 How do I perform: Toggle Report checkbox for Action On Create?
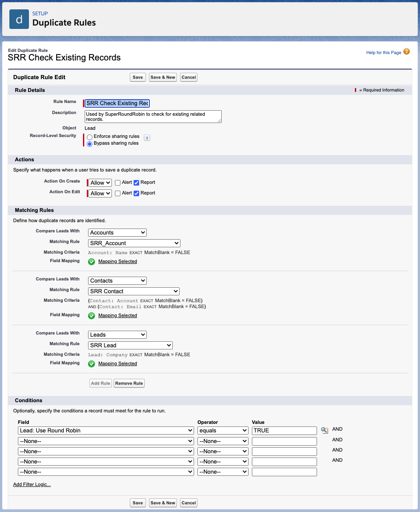(x=137, y=183)
